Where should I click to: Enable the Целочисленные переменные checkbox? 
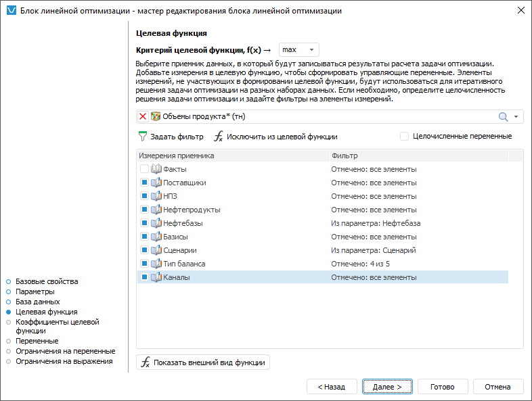(x=405, y=137)
